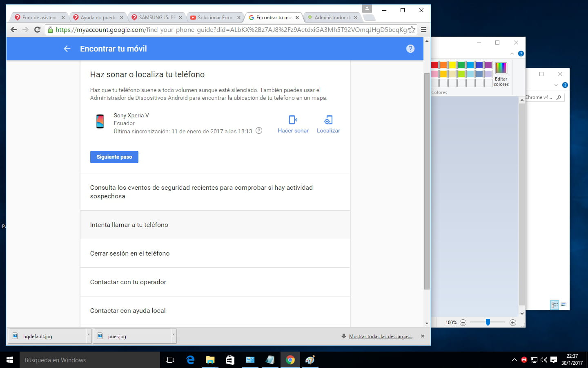Collapse the Paint ribbon chevron

pos(512,54)
